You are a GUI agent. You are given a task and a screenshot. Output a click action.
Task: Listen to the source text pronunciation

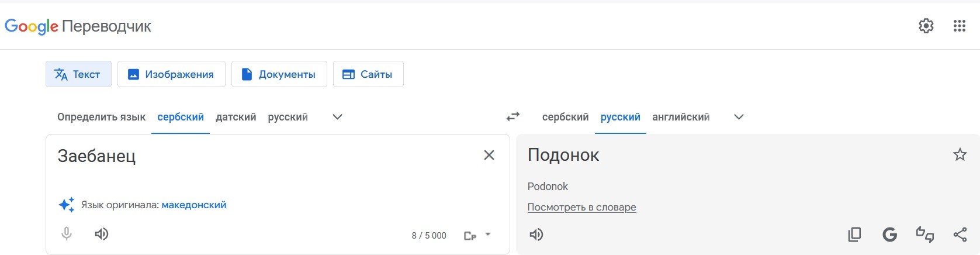coord(102,235)
